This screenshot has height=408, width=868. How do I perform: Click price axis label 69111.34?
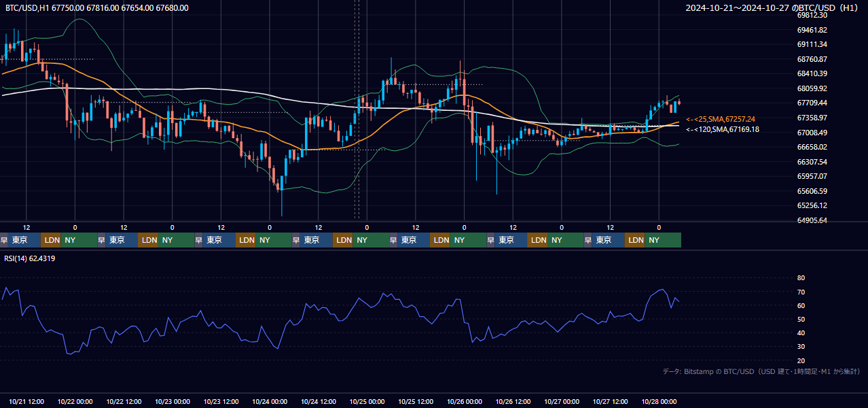(812, 44)
